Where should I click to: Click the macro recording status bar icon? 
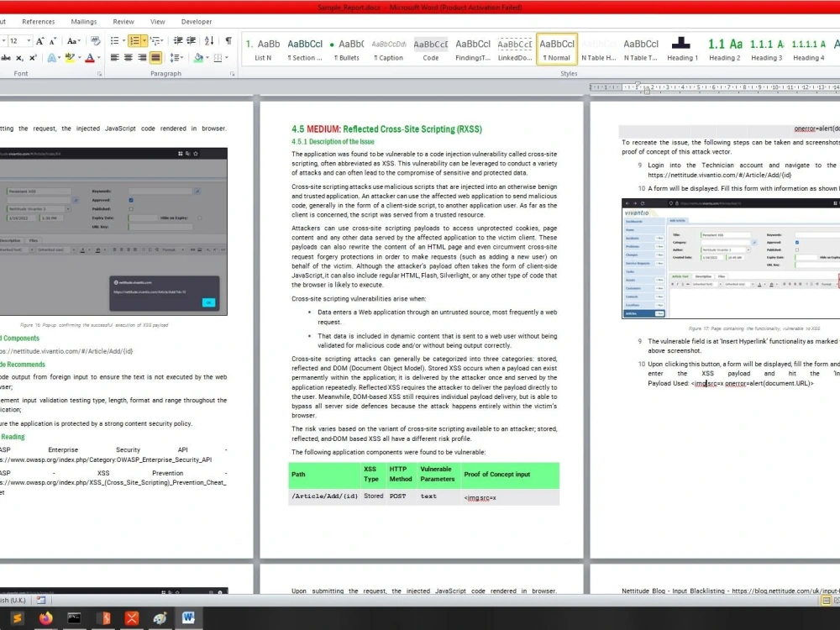41,600
